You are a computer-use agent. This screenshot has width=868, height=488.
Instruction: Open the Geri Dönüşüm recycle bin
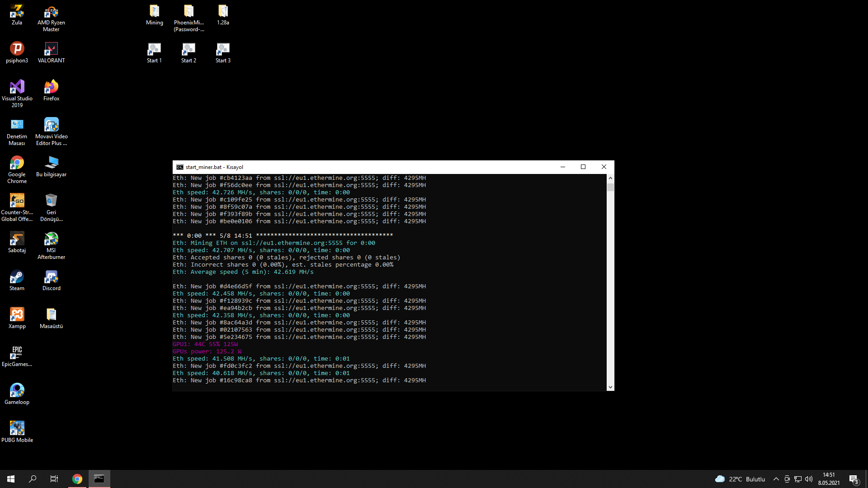(x=51, y=201)
